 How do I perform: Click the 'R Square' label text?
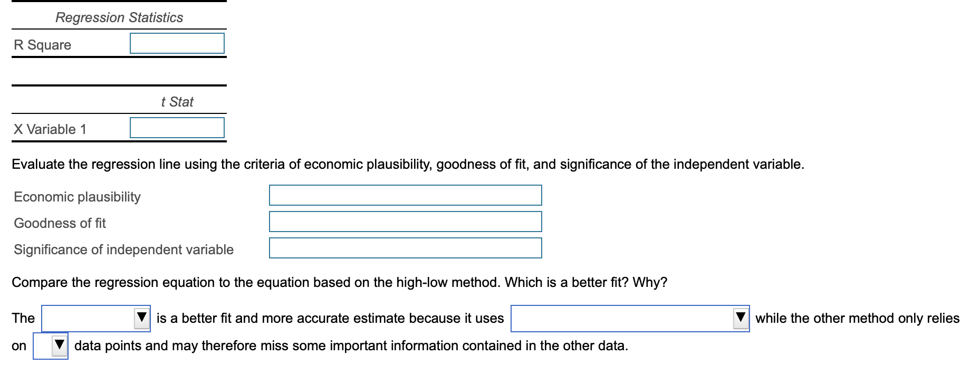point(43,45)
